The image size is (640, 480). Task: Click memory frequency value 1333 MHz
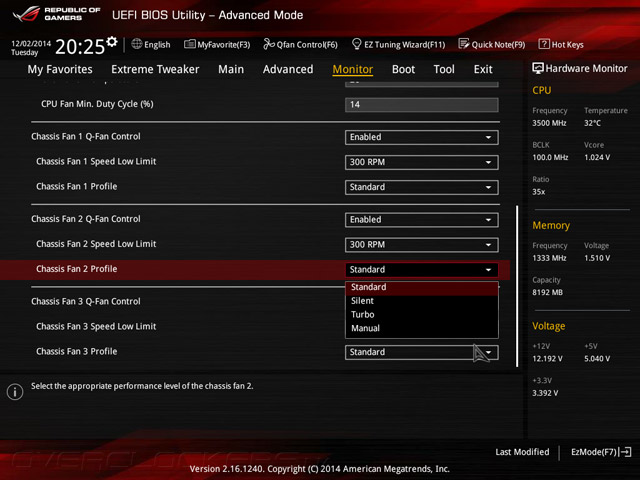[x=549, y=258]
